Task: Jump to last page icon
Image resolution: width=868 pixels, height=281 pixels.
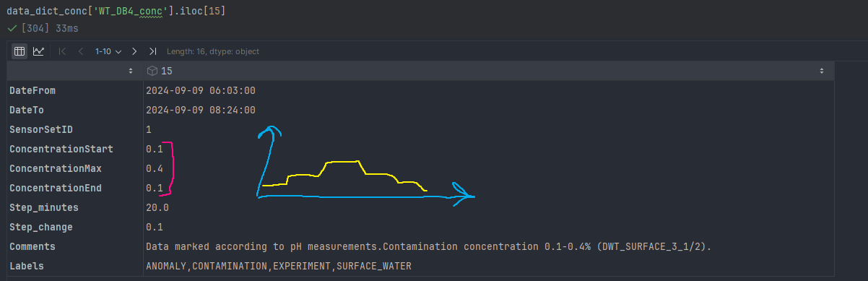Action: 152,51
